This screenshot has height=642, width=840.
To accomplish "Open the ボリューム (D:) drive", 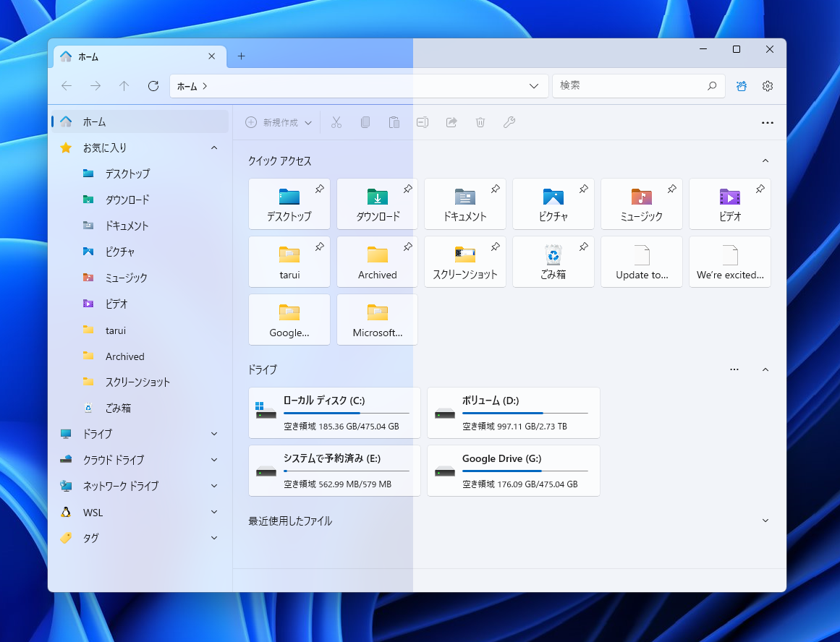I will [513, 413].
